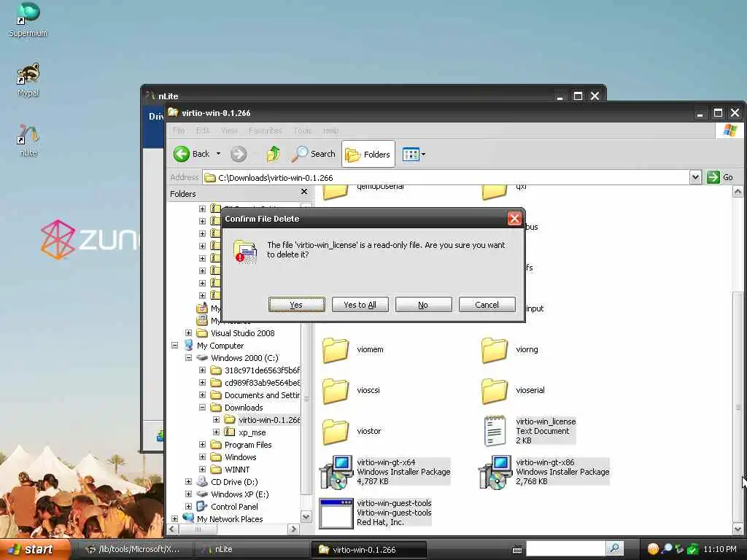The width and height of the screenshot is (747, 560).
Task: Toggle the Folders pane button
Action: [368, 154]
